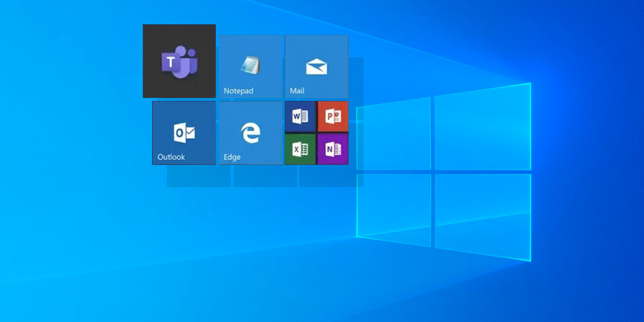Open the OneNote icon in Office group
The height and width of the screenshot is (322, 644).
coord(333,149)
